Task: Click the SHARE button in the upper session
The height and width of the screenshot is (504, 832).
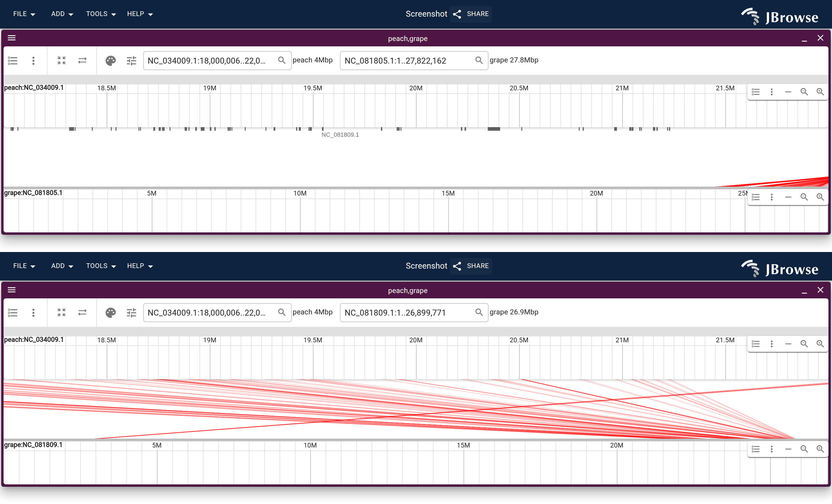Action: pos(471,14)
